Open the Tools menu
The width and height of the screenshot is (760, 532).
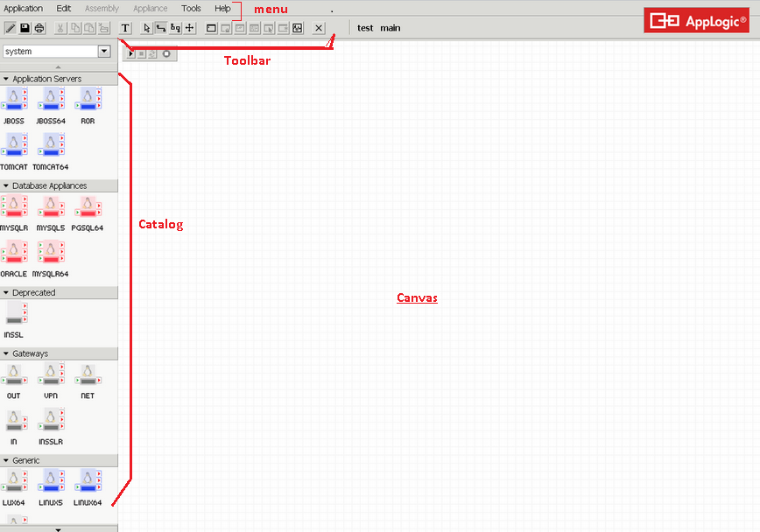(191, 8)
